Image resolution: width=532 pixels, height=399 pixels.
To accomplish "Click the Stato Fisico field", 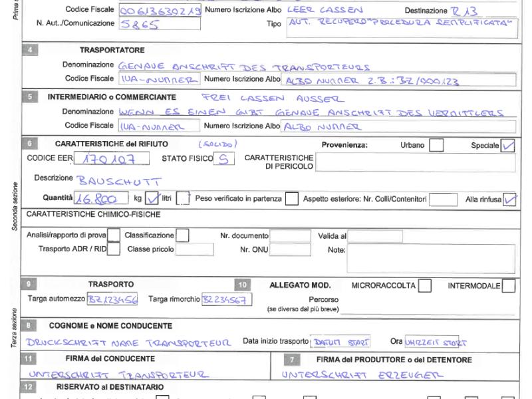I will tap(225, 159).
